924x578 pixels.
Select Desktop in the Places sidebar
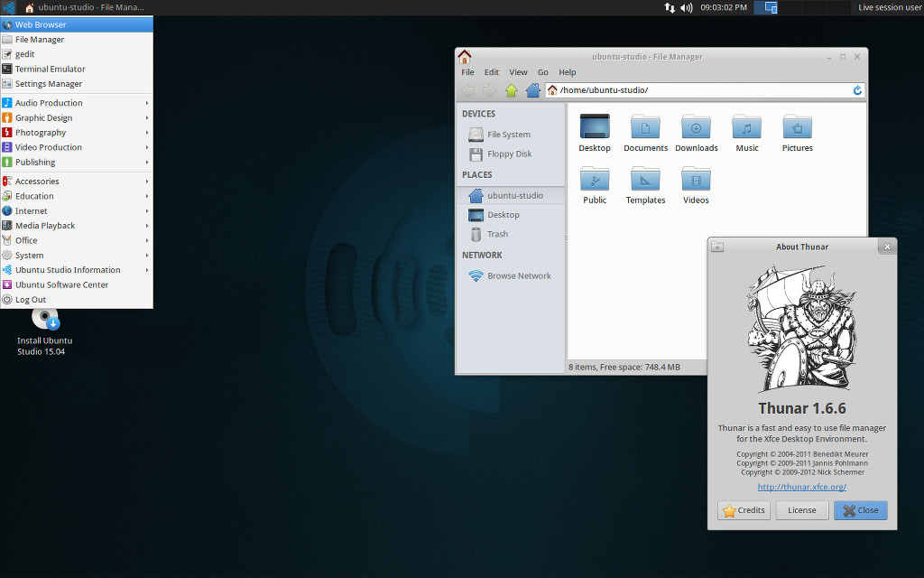[511, 215]
